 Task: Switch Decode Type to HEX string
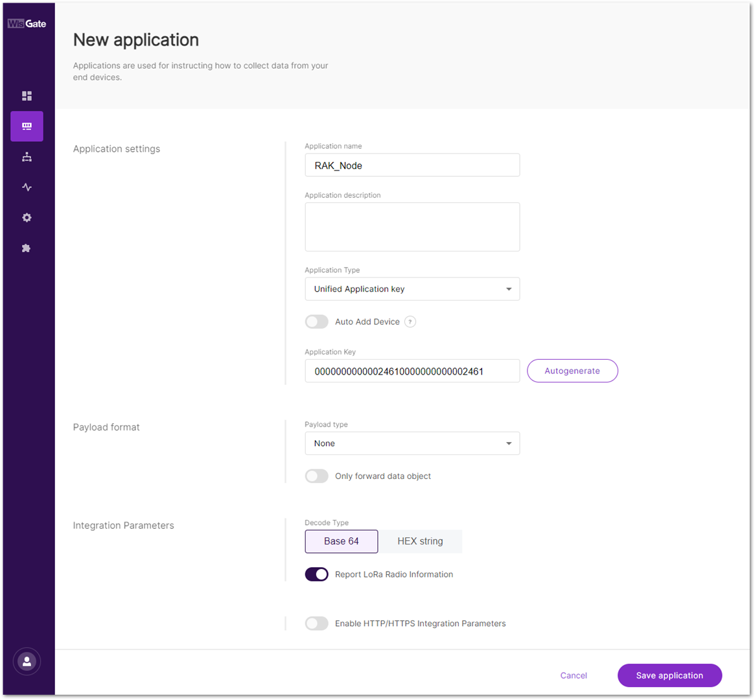pyautogui.click(x=420, y=541)
